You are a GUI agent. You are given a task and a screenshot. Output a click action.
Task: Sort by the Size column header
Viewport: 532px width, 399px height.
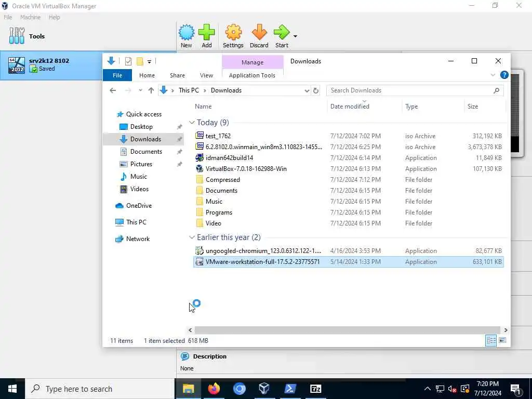473,107
